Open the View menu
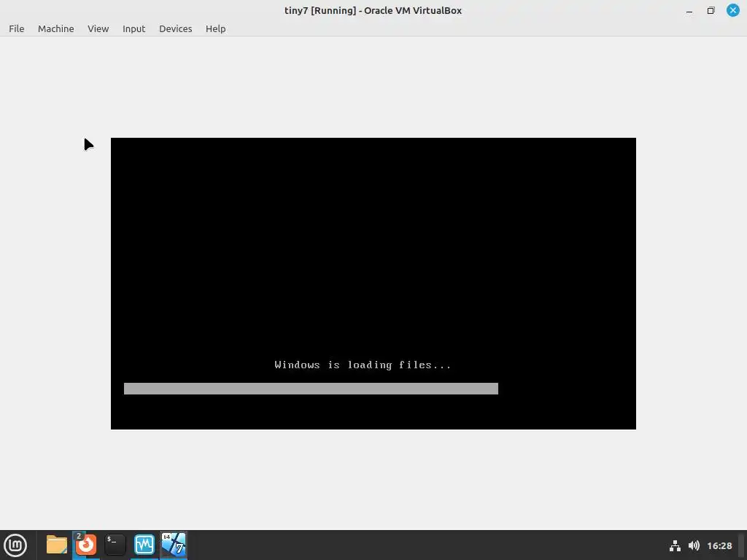 coord(98,28)
